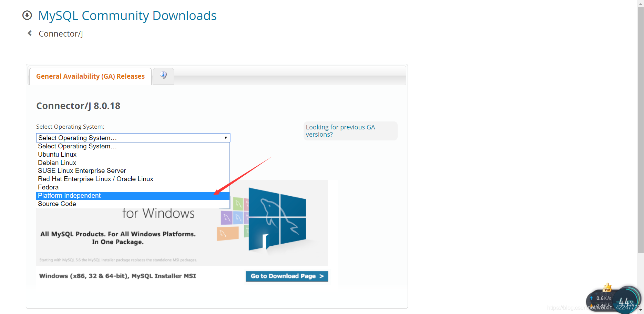The width and height of the screenshot is (644, 314).
Task: Click the scrollbar down arrow
Action: coord(641,310)
